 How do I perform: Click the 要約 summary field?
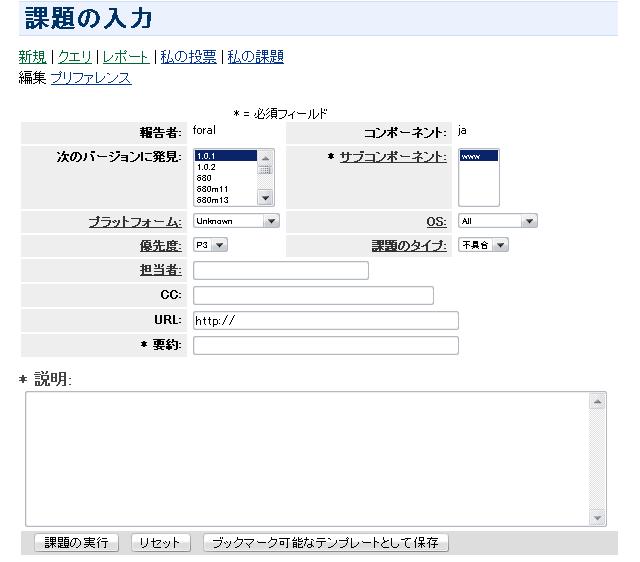pyautogui.click(x=325, y=345)
